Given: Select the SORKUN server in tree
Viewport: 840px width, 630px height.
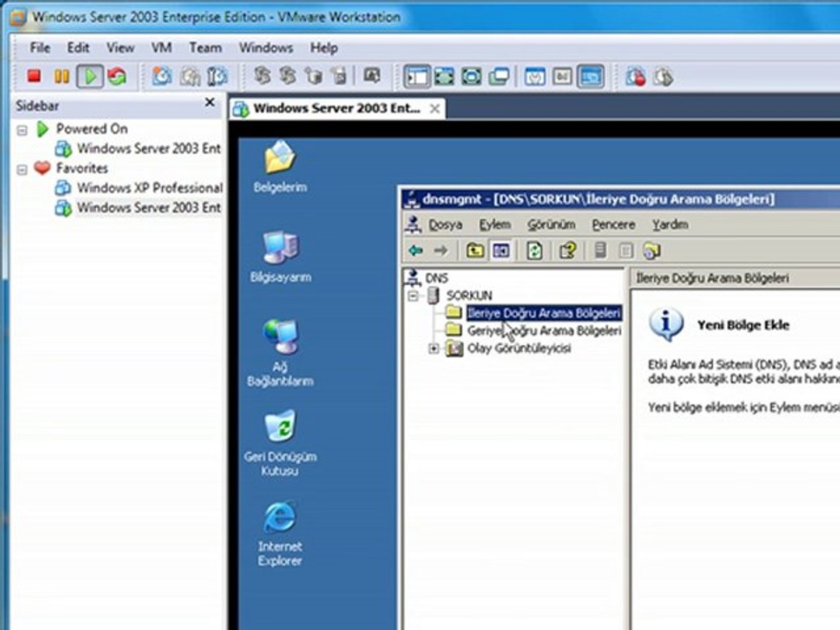Looking at the screenshot, I should coord(469,296).
